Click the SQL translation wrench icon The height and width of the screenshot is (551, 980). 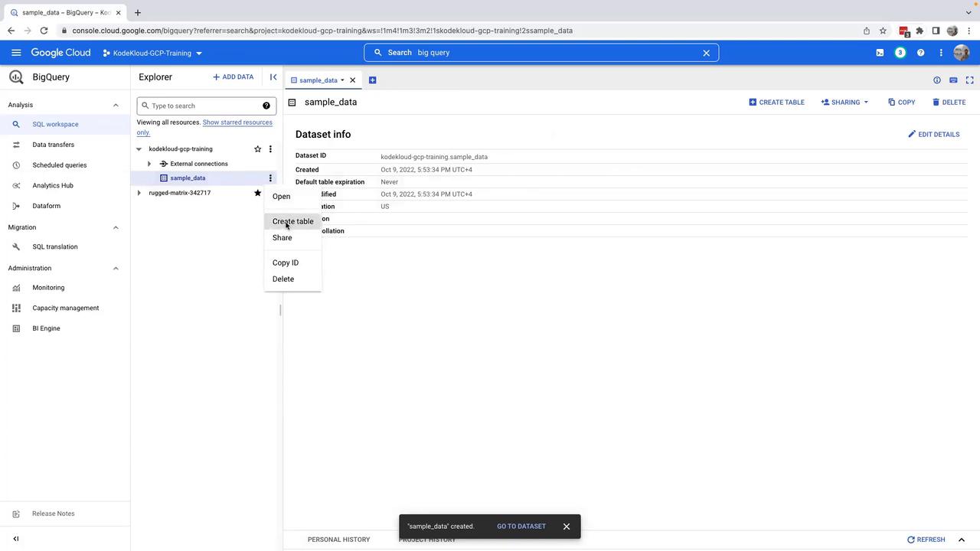pyautogui.click(x=16, y=247)
